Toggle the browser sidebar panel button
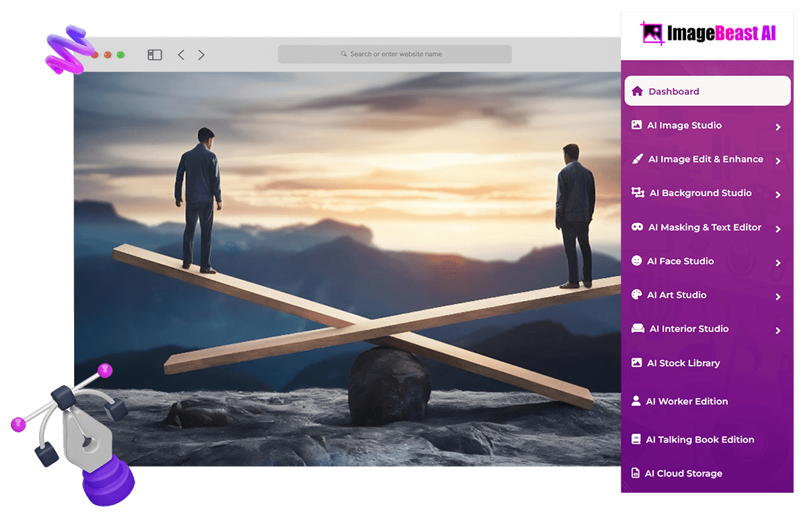812x528 pixels. tap(155, 55)
